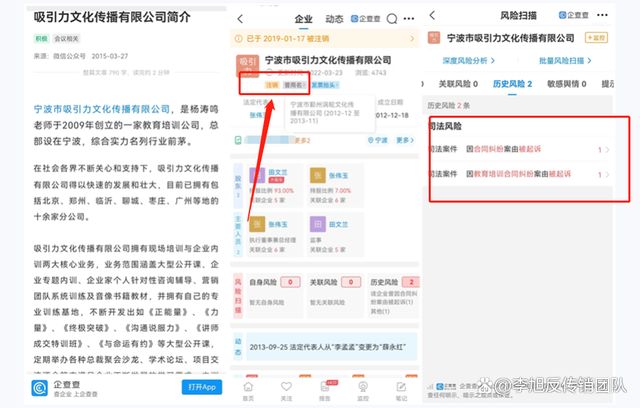This screenshot has width=640, height=408.
Task: Open 张伟玉 legal representative link
Action: coord(258,115)
